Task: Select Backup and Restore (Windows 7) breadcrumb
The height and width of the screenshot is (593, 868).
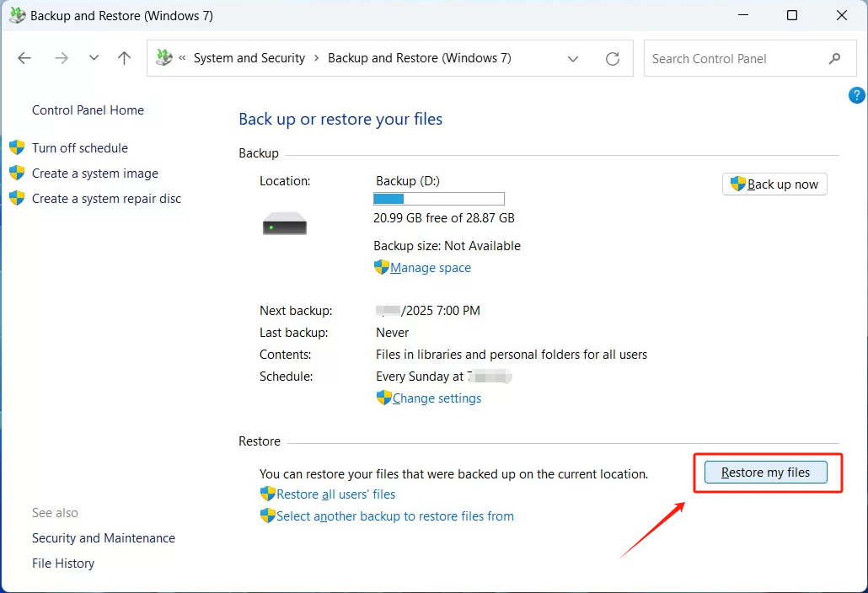Action: click(419, 58)
